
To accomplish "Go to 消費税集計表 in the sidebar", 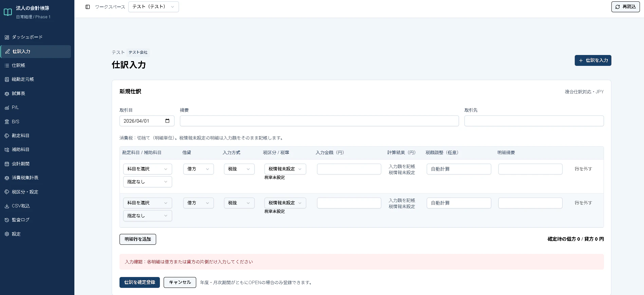I will (36, 178).
